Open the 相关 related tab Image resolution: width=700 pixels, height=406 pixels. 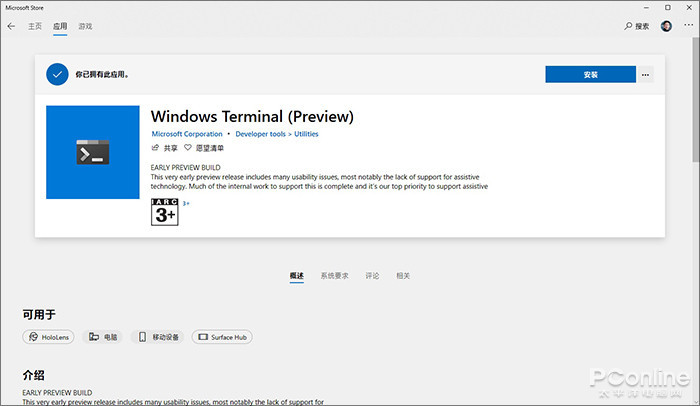coord(403,276)
